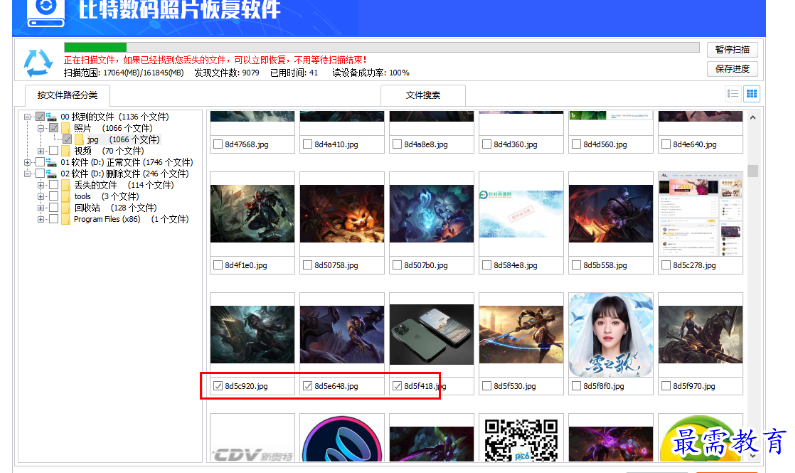This screenshot has height=473, width=795.
Task: Open the 按文件路径分类 tab
Action: (67, 95)
